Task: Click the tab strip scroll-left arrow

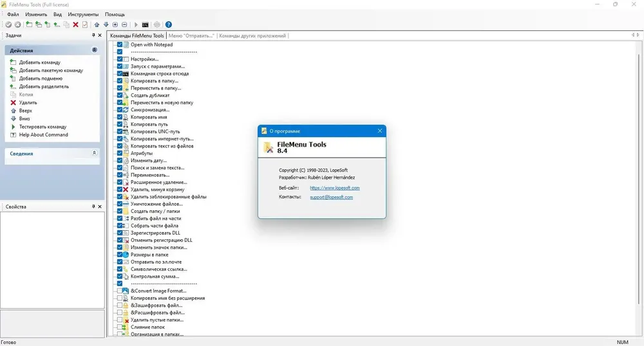Action: point(633,35)
